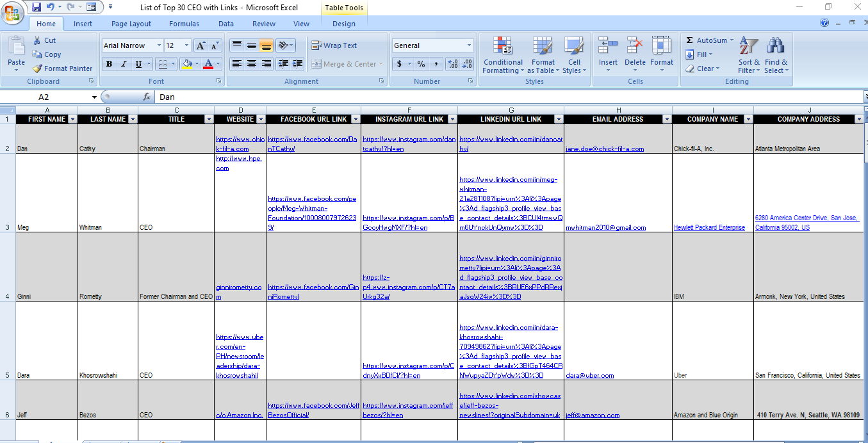Activate the Format Painter
868x443 pixels.
[x=62, y=68]
